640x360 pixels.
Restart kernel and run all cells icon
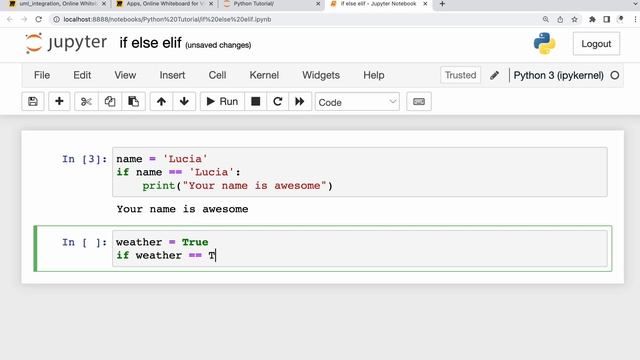(300, 101)
